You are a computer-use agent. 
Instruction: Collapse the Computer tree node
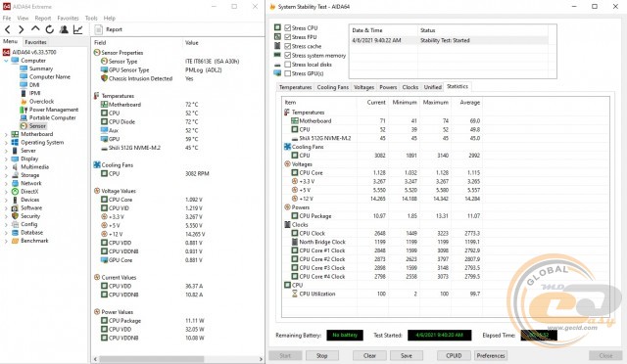pyautogui.click(x=6, y=61)
